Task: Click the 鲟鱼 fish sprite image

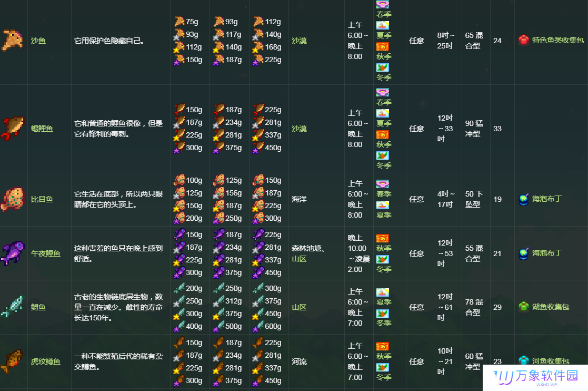Action: 13,307
